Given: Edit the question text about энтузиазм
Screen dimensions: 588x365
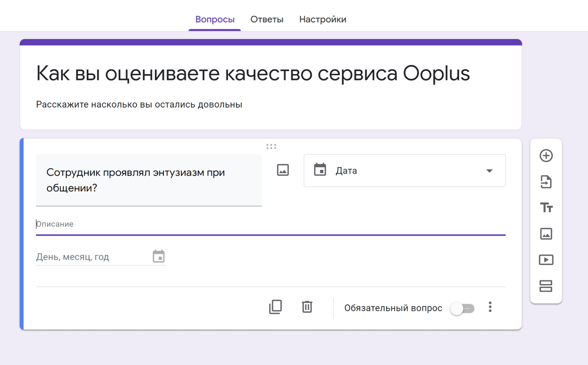Looking at the screenshot, I should pyautogui.click(x=149, y=180).
